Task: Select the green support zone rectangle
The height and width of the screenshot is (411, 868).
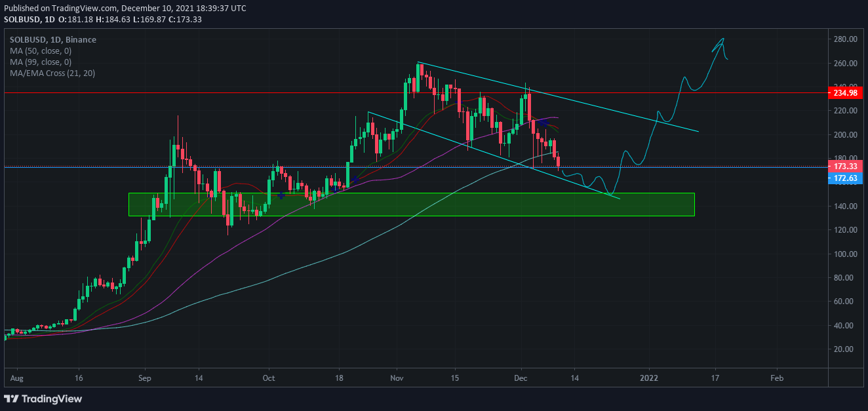Action: pos(411,205)
